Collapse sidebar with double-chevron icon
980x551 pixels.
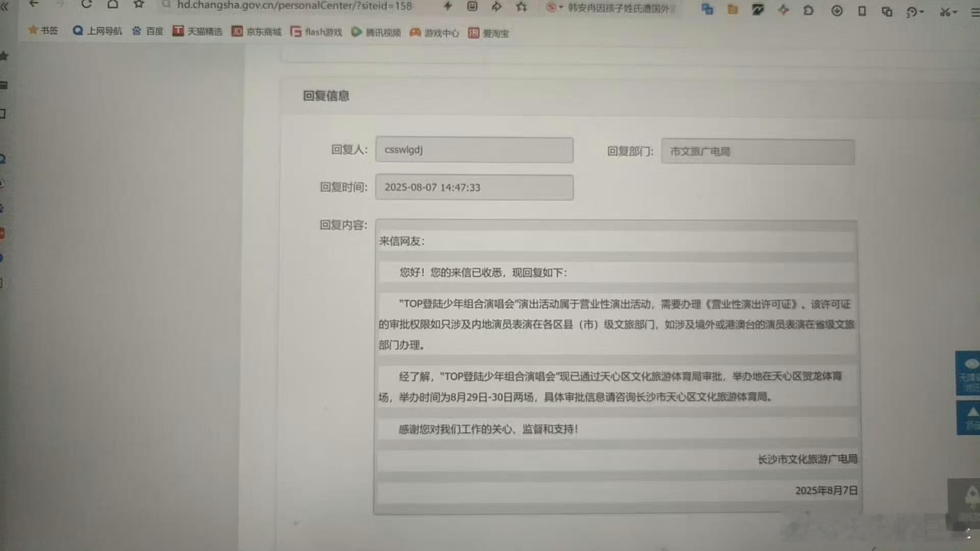(5, 6)
